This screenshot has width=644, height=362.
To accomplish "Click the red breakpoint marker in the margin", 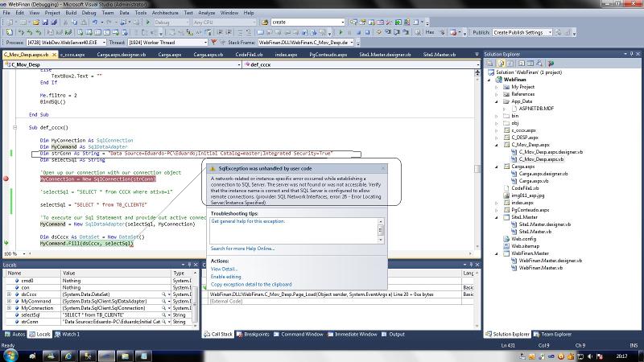I will 6,179.
